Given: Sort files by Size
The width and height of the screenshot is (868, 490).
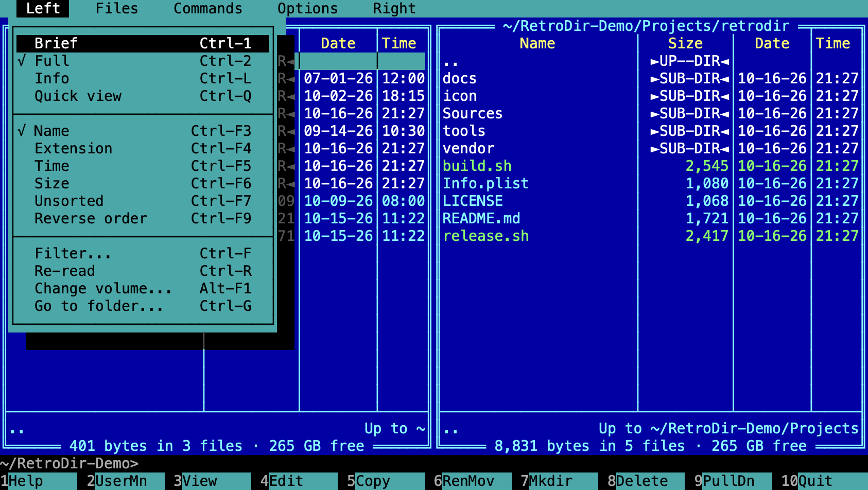Looking at the screenshot, I should [x=143, y=184].
